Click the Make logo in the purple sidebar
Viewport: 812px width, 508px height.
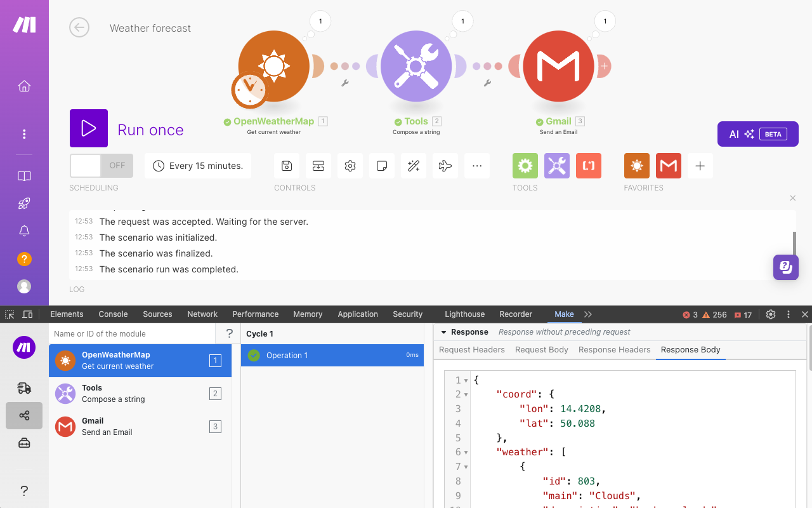click(25, 25)
